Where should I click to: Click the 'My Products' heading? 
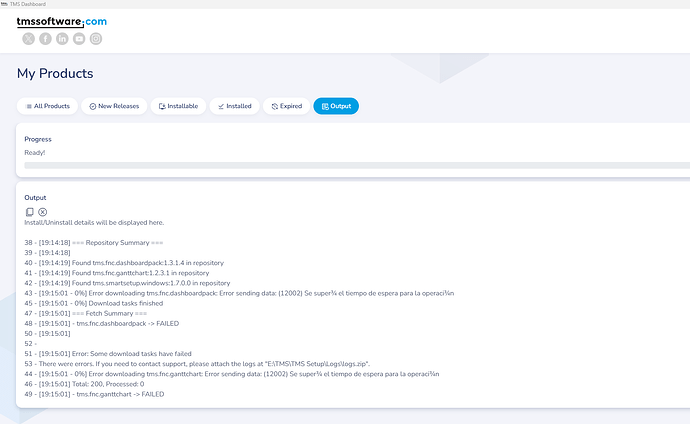pyautogui.click(x=55, y=73)
